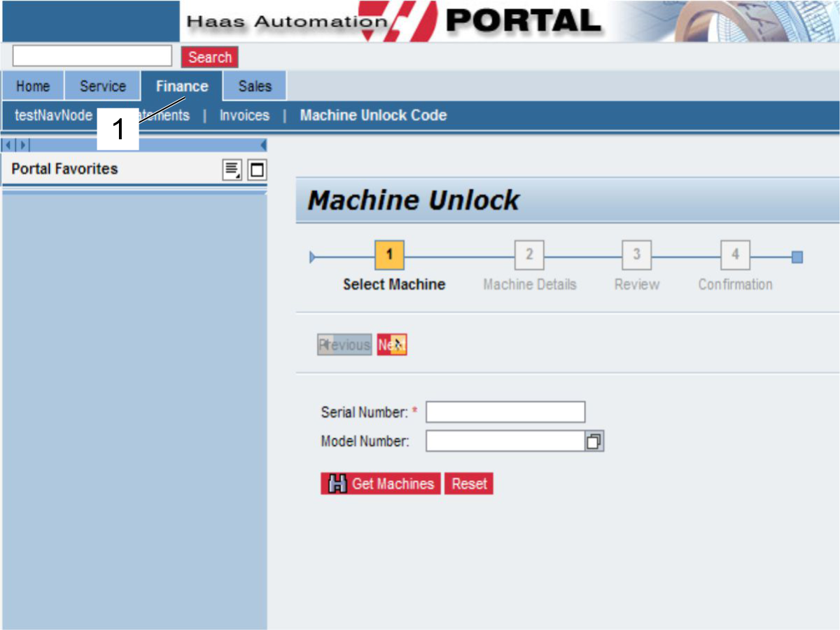
Task: Maximize the Portal Favorites panel icon
Action: tap(257, 169)
